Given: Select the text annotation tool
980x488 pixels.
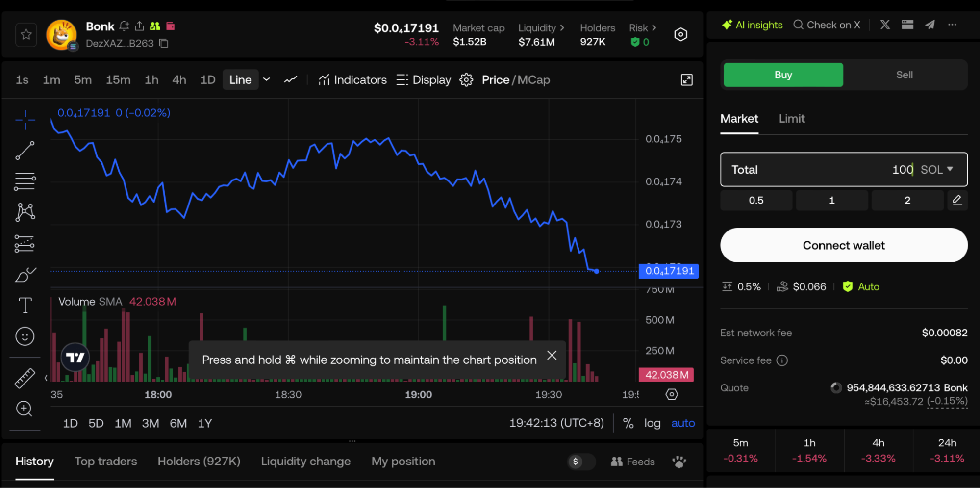Looking at the screenshot, I should (x=25, y=305).
